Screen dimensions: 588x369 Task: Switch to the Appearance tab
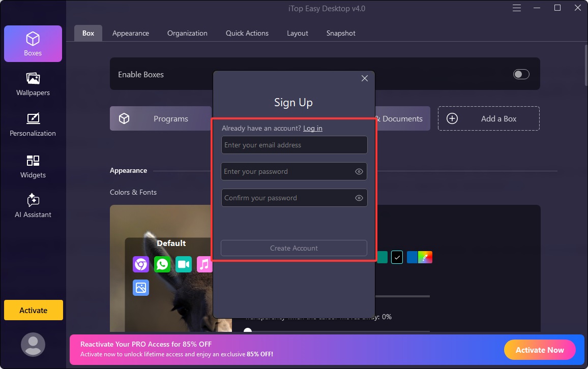point(130,33)
